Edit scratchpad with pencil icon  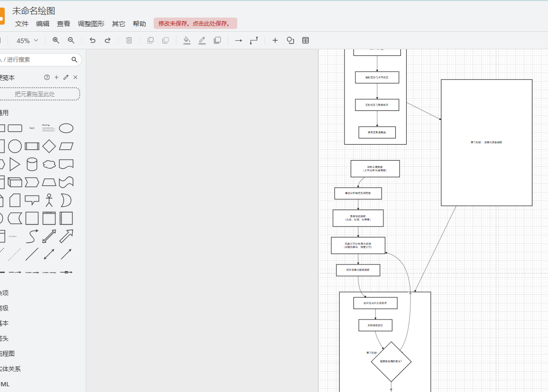click(x=65, y=77)
